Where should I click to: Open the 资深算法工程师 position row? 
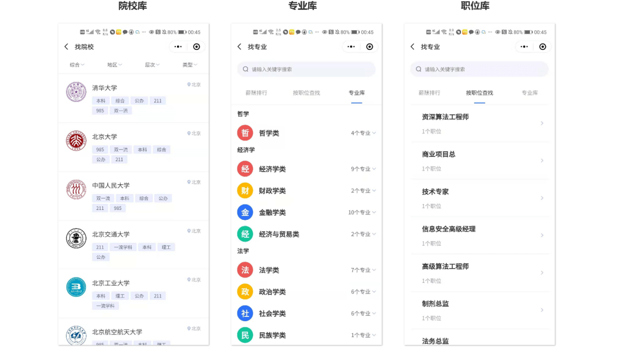coord(479,123)
